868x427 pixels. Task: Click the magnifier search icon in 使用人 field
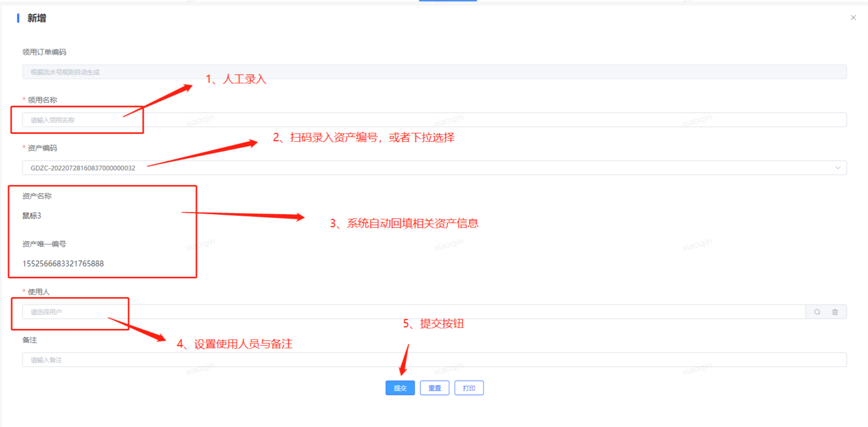(x=817, y=312)
